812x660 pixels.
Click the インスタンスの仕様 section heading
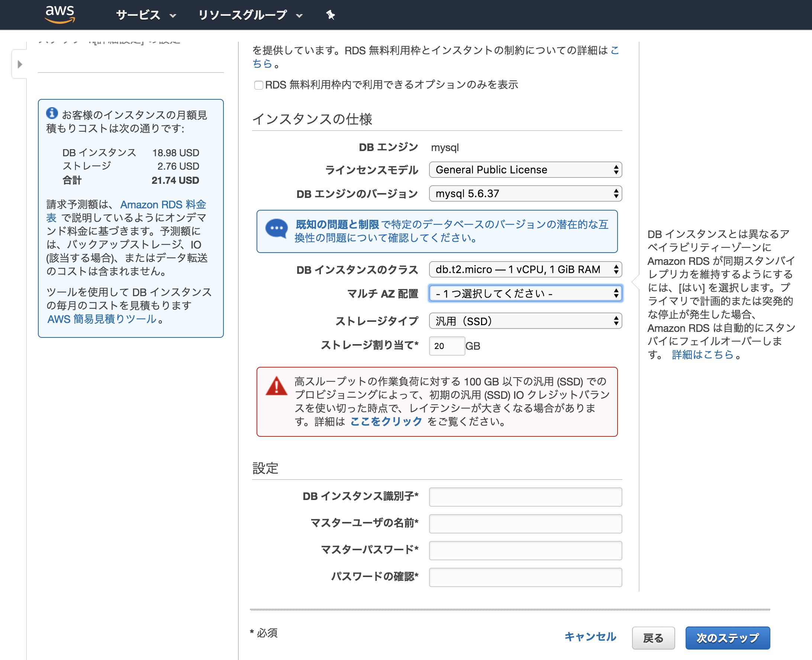(312, 119)
